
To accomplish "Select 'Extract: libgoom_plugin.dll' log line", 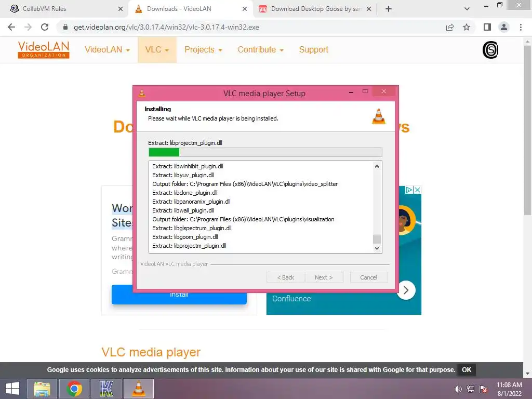I will click(x=185, y=237).
